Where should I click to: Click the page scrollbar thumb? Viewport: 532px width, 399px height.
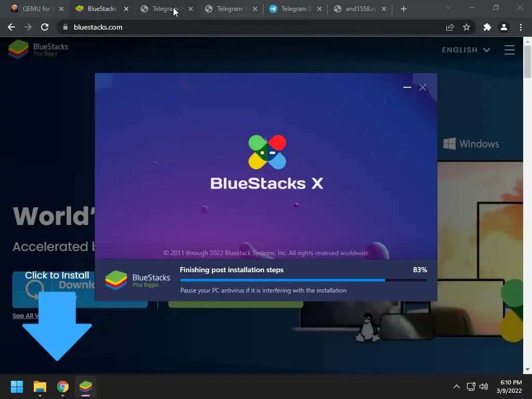point(527,61)
